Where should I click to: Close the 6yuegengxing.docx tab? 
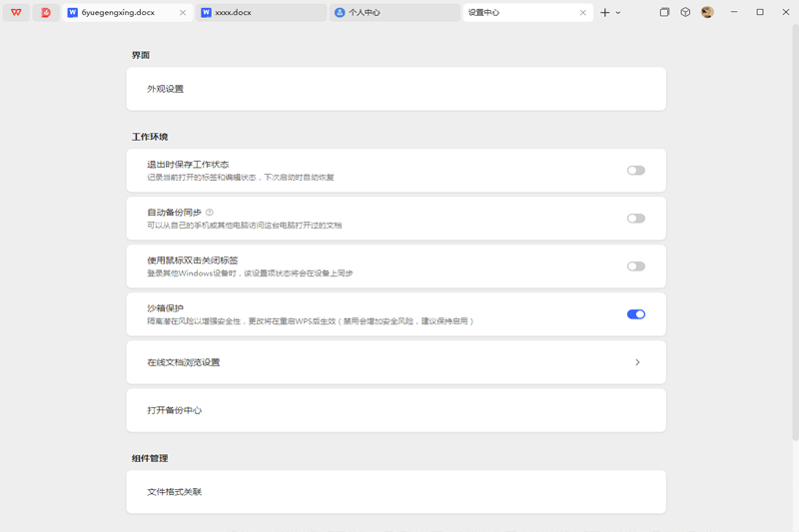(183, 13)
